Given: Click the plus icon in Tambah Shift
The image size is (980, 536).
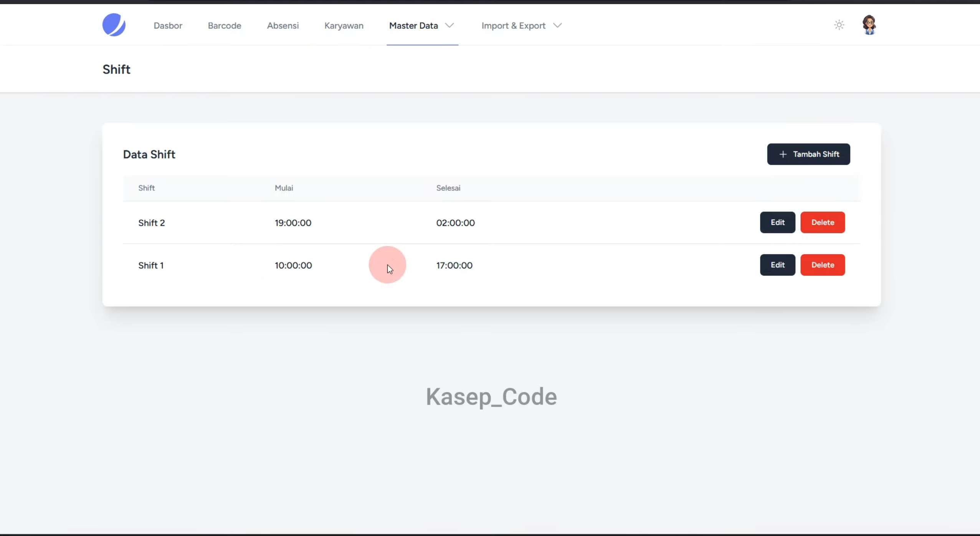Looking at the screenshot, I should tap(783, 154).
